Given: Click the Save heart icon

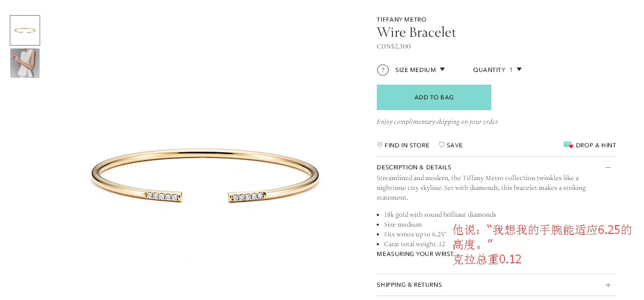Looking at the screenshot, I should [x=442, y=145].
